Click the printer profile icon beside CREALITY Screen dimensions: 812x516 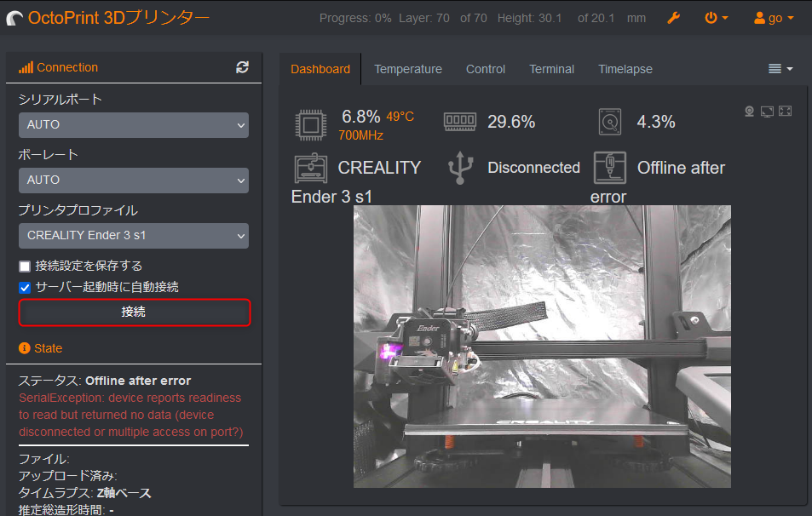point(311,169)
